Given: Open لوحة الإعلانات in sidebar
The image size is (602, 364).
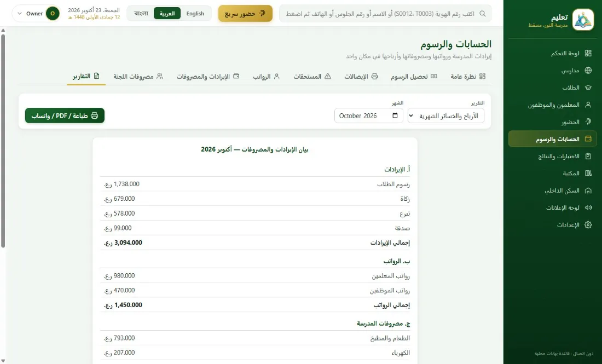Looking at the screenshot, I should (x=553, y=207).
